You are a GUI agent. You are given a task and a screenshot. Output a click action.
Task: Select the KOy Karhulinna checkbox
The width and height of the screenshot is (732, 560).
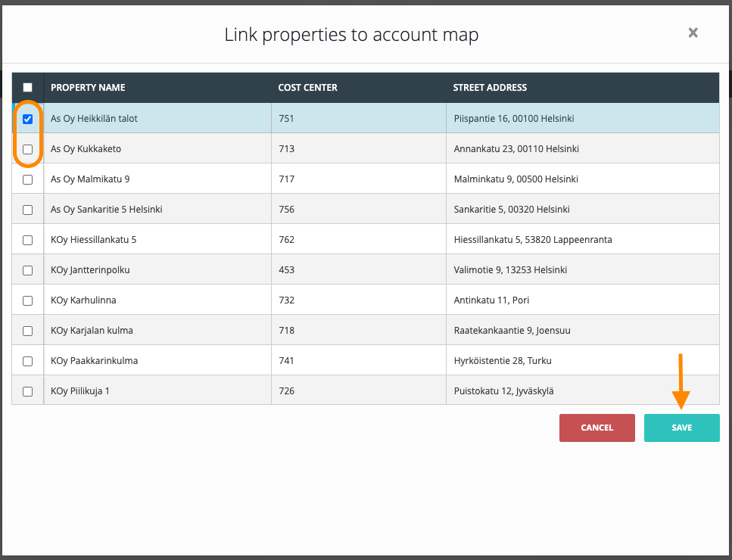[x=28, y=300]
